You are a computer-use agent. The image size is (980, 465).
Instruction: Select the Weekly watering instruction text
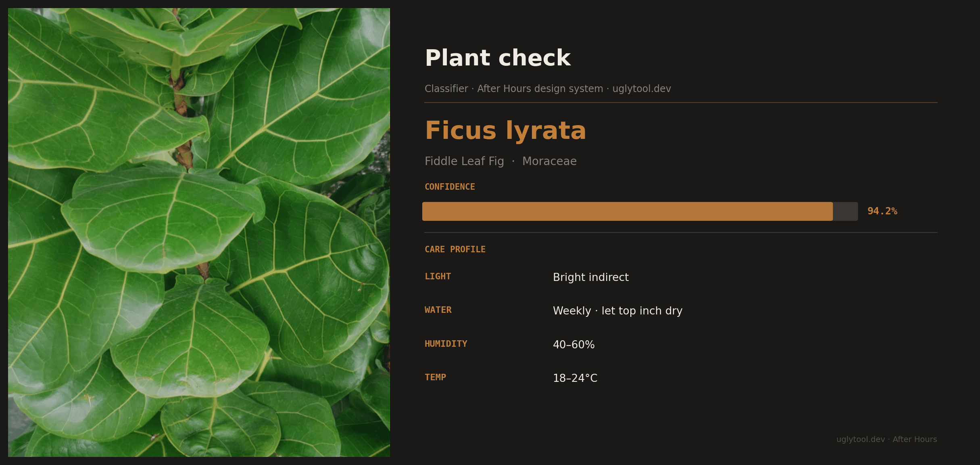(x=617, y=311)
